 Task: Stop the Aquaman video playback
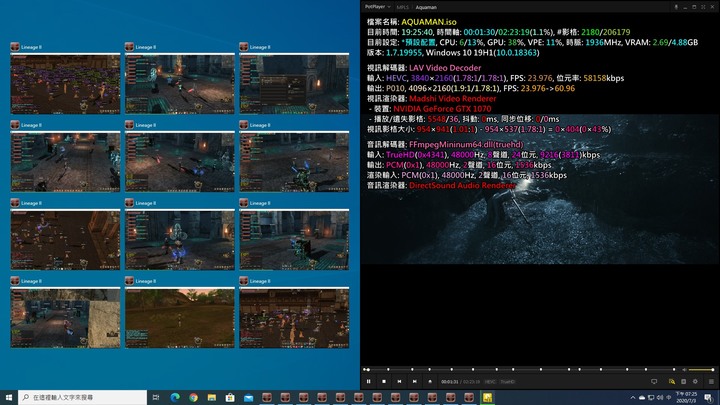(384, 381)
